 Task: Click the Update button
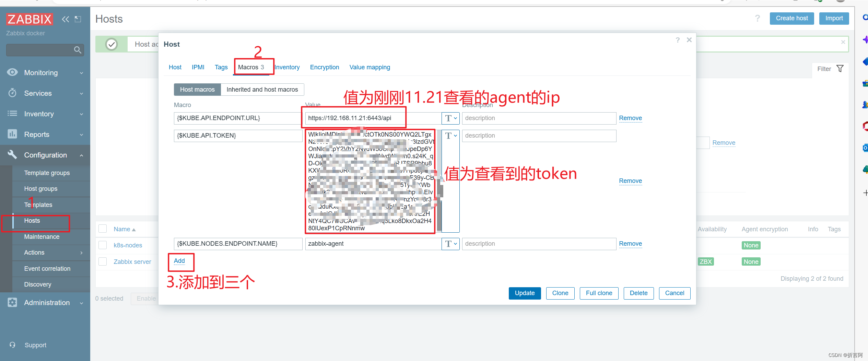click(525, 293)
